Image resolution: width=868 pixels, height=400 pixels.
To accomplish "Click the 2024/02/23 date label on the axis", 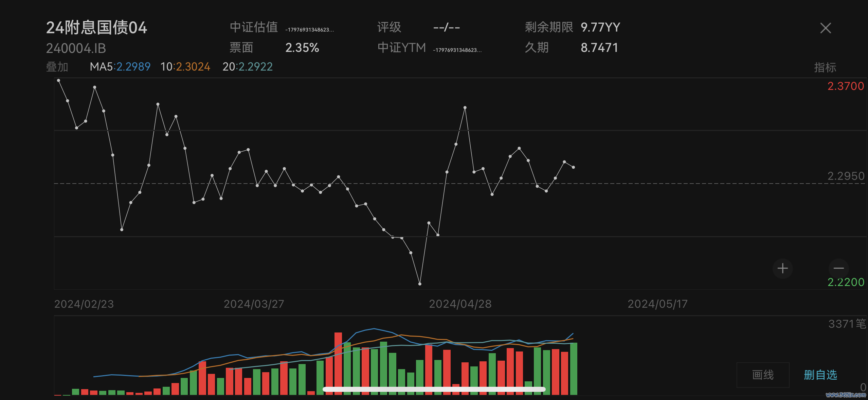I will [x=84, y=304].
